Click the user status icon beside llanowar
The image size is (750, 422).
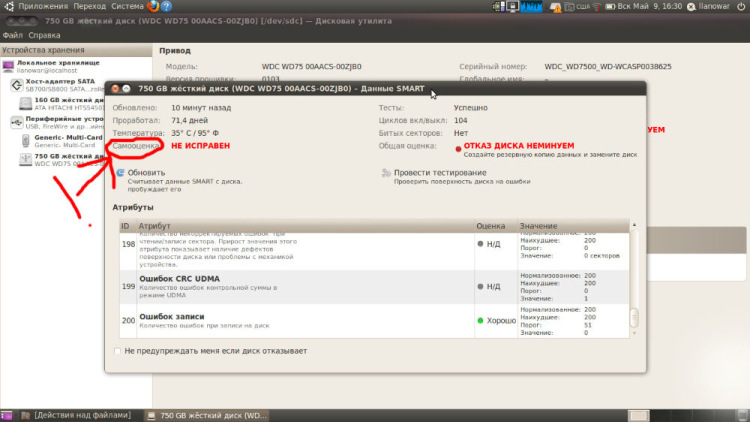click(x=691, y=7)
